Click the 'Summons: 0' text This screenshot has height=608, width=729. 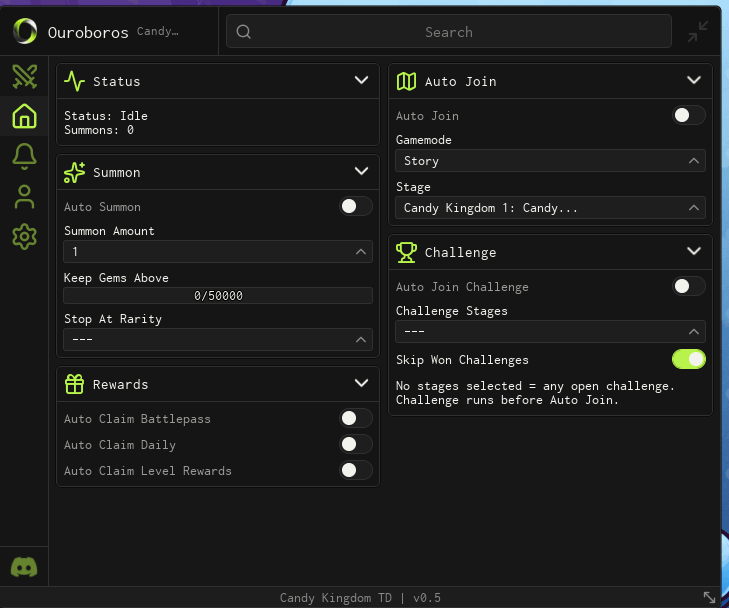[x=99, y=130]
